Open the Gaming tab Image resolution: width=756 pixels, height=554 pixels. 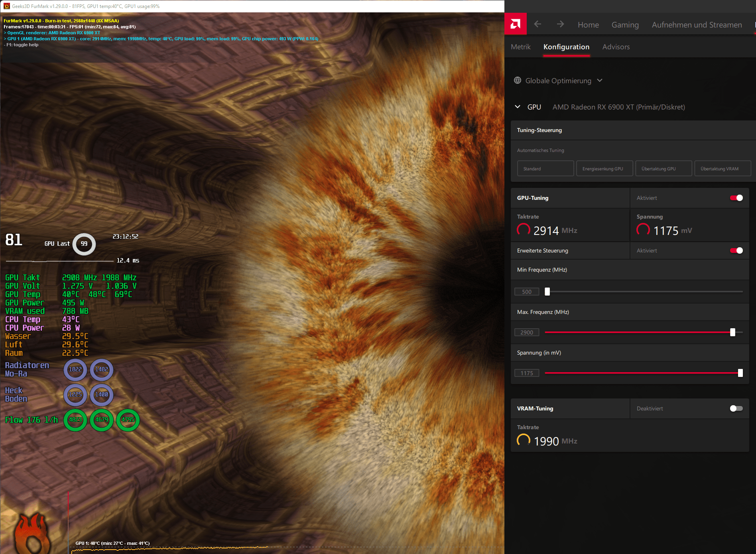tap(625, 25)
